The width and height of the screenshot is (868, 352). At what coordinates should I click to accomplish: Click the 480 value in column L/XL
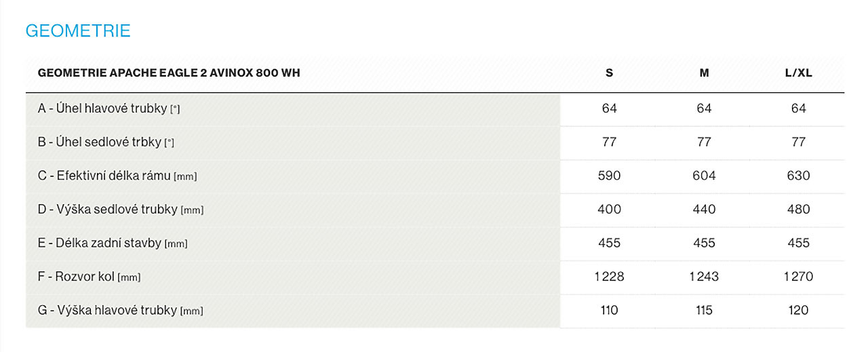(798, 210)
